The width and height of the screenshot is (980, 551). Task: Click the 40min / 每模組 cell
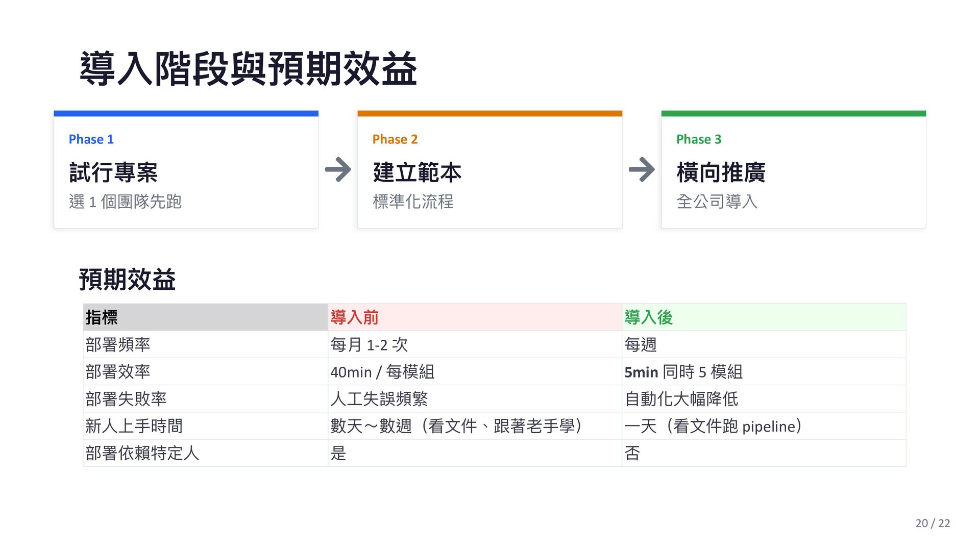[382, 372]
